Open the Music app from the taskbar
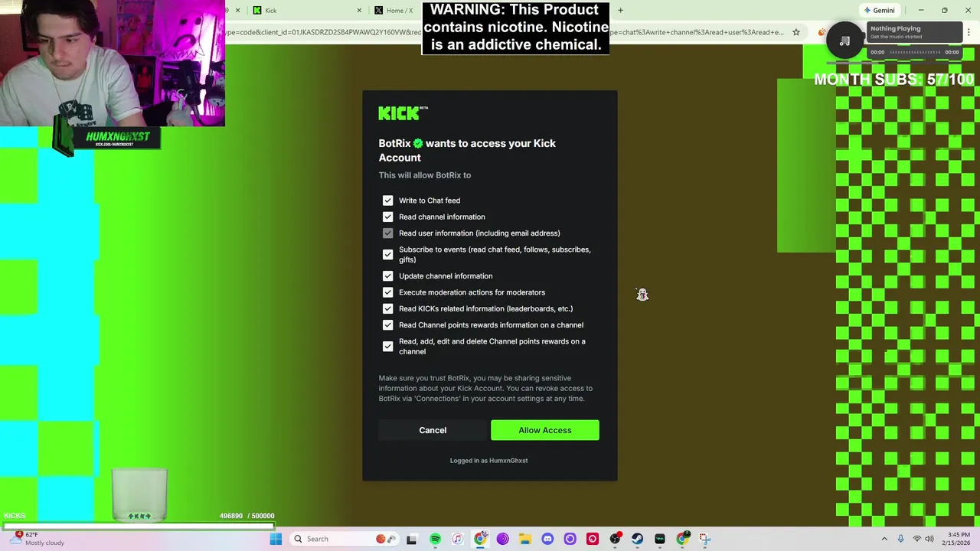The height and width of the screenshot is (551, 980). point(458,539)
